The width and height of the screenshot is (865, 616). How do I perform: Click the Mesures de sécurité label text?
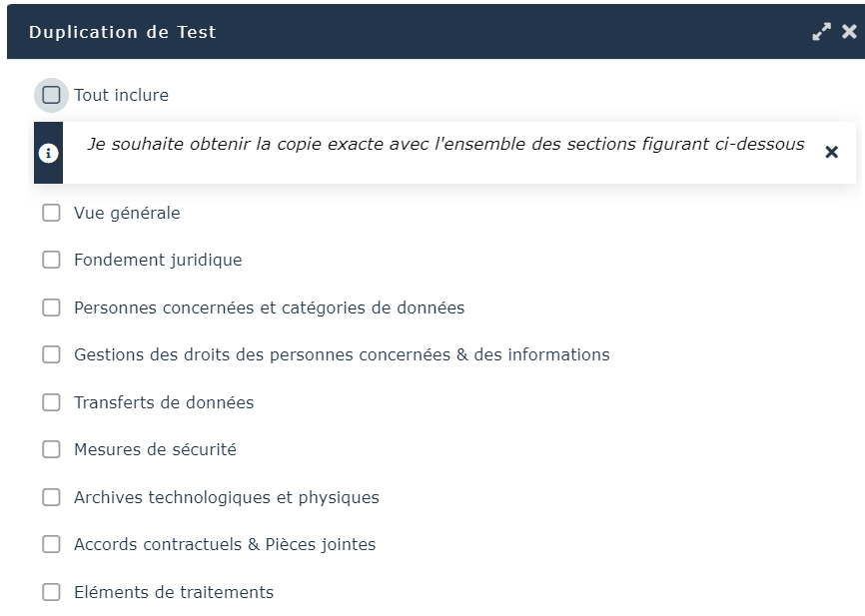click(155, 449)
